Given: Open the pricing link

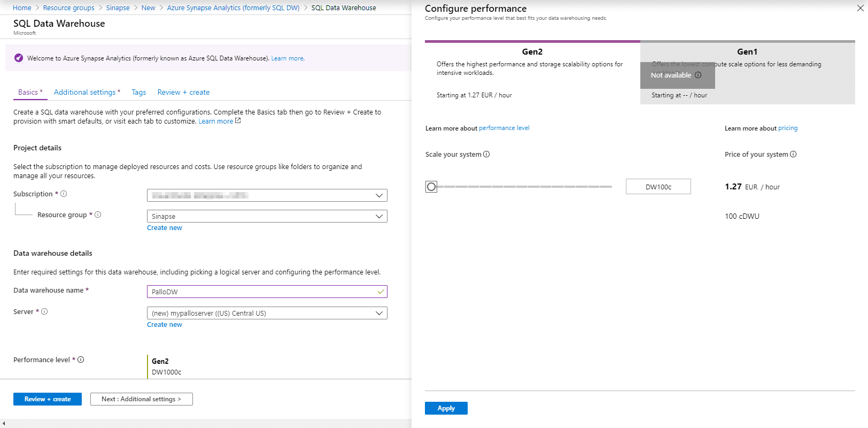Looking at the screenshot, I should [788, 128].
